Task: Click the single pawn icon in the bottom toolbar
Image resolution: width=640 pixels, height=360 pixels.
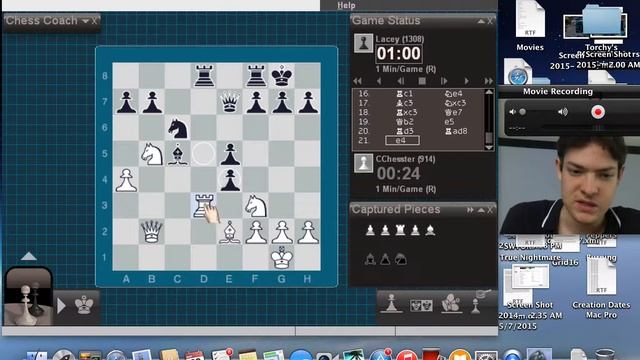Action: click(x=391, y=304)
